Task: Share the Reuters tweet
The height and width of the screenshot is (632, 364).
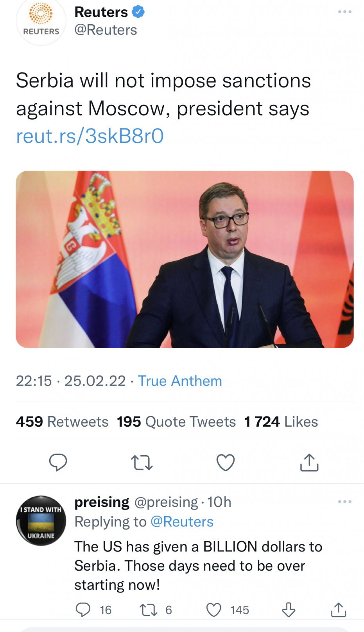Action: (309, 462)
